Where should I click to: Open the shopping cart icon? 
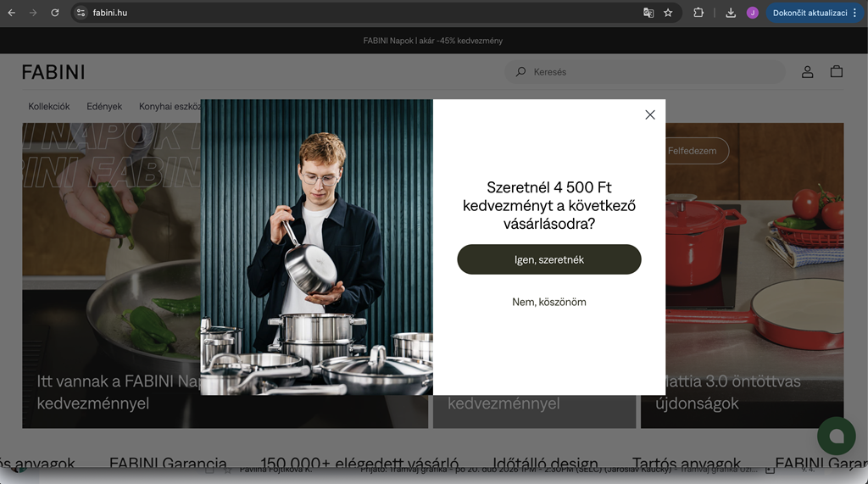tap(836, 72)
